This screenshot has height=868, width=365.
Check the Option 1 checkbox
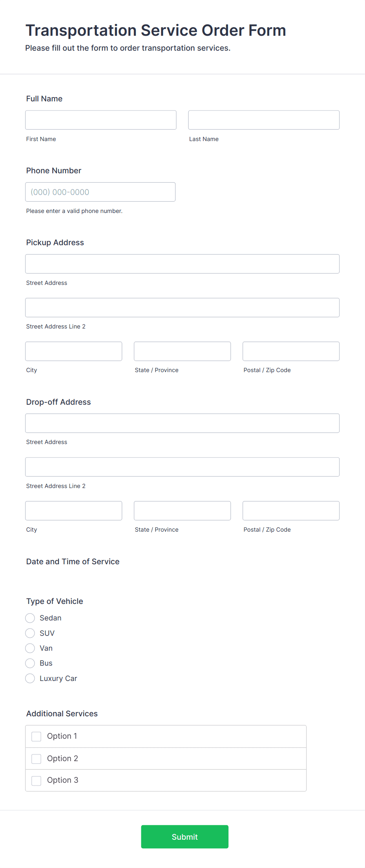click(36, 736)
